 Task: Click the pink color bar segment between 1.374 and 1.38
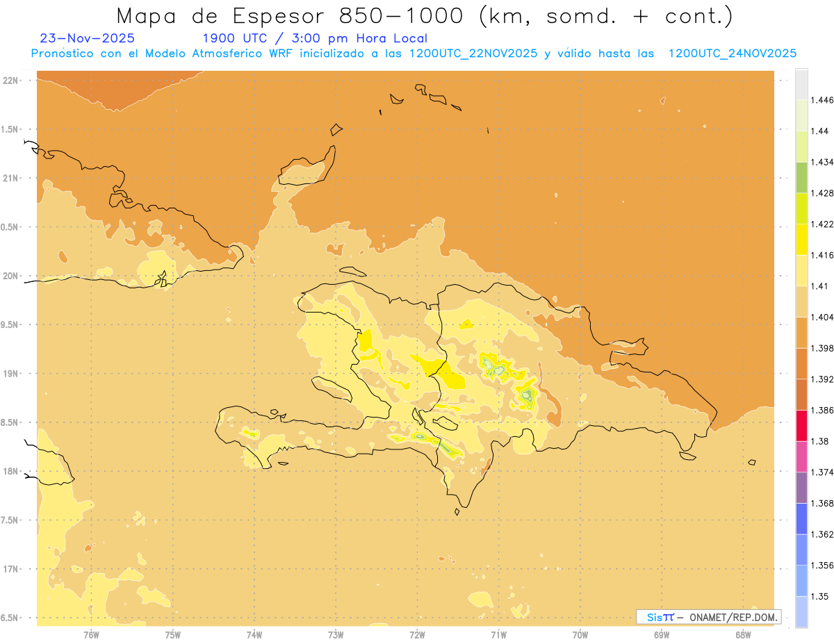coord(801,456)
